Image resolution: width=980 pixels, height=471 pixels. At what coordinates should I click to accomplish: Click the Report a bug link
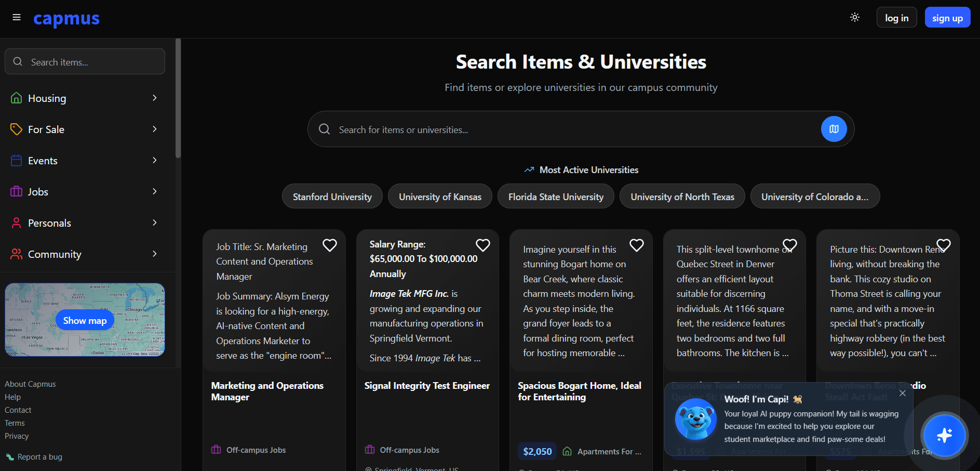(x=39, y=456)
